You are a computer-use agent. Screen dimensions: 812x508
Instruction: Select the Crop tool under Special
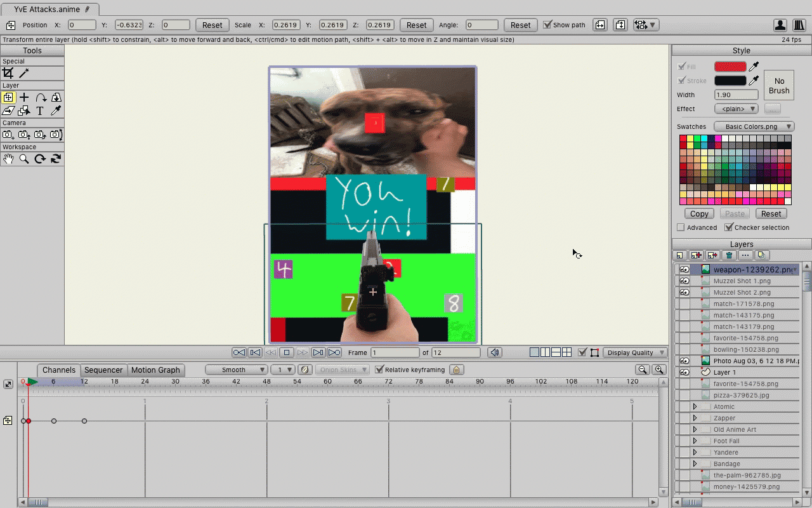tap(8, 72)
